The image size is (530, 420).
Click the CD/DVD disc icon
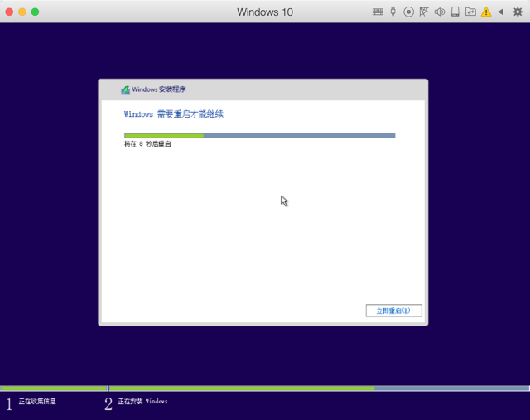(x=408, y=12)
